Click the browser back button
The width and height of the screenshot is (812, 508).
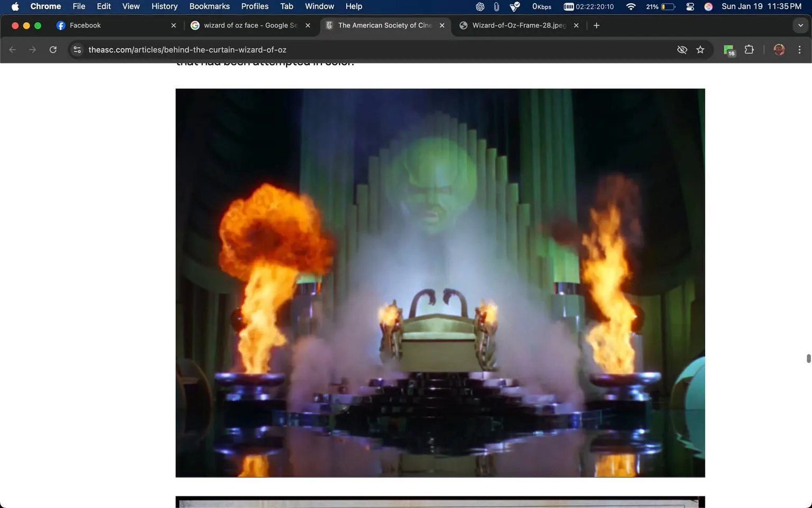click(12, 49)
